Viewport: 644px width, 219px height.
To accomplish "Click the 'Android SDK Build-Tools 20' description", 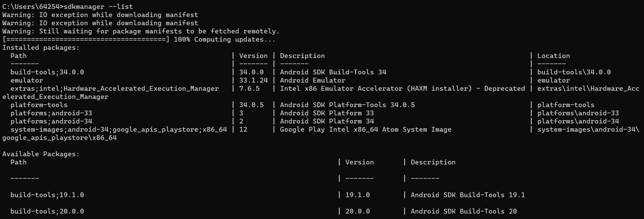I will tap(464, 211).
